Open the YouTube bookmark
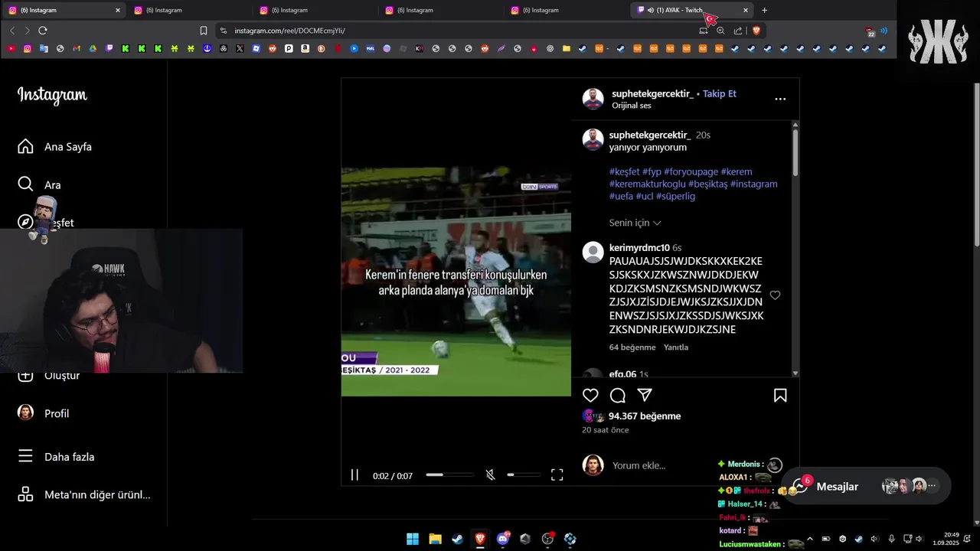This screenshot has height=551, width=980. point(11,48)
